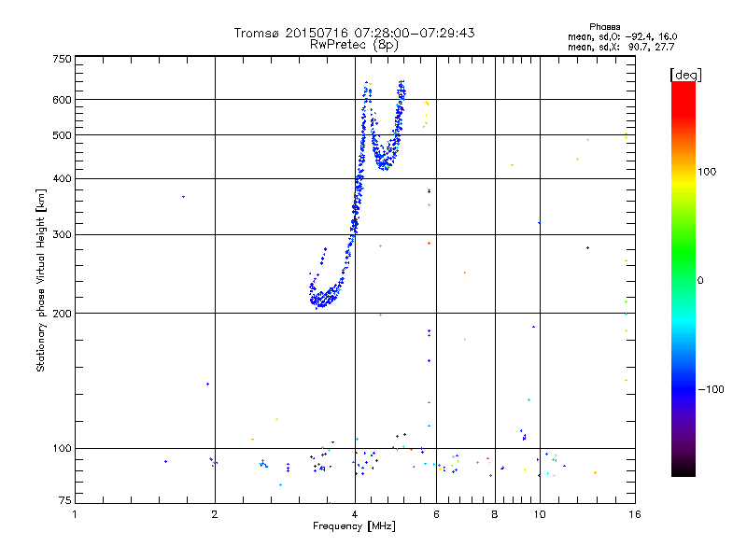Click the x-axis tick label '10'

click(540, 514)
